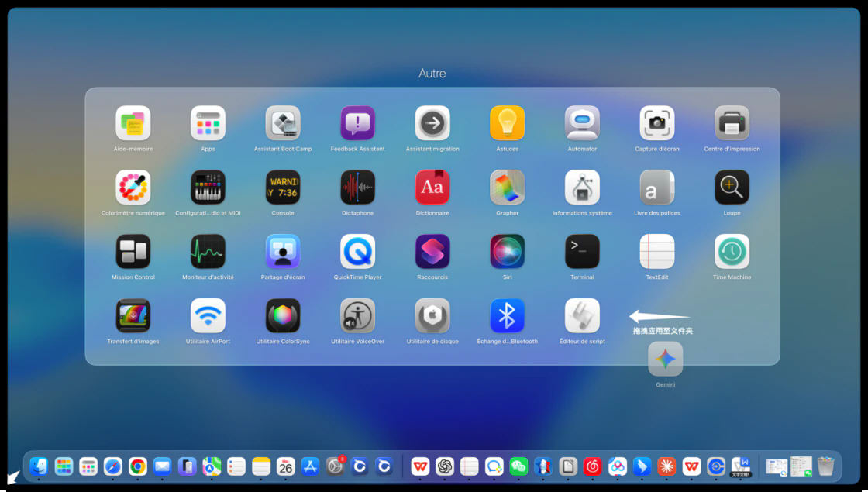Open Safari from the Dock
868x492 pixels.
[113, 466]
